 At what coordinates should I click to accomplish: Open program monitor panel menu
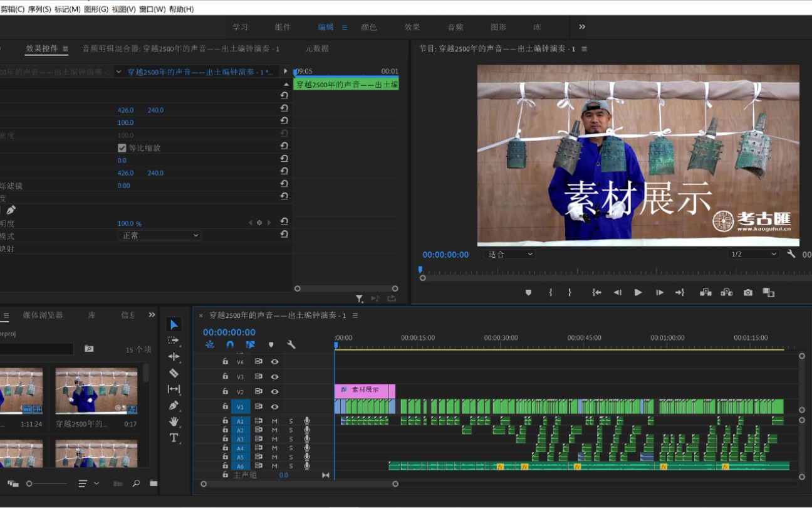585,49
